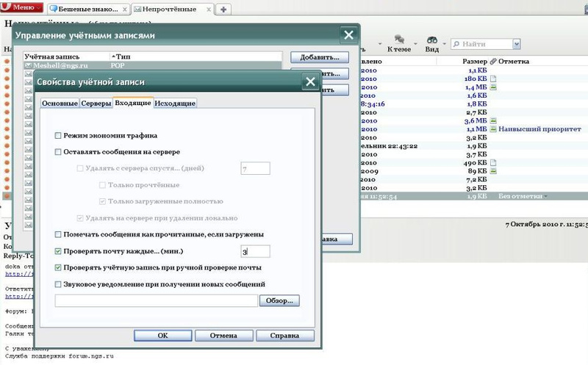
Task: Click mail icon on Непрочтённые tab
Action: tap(137, 9)
